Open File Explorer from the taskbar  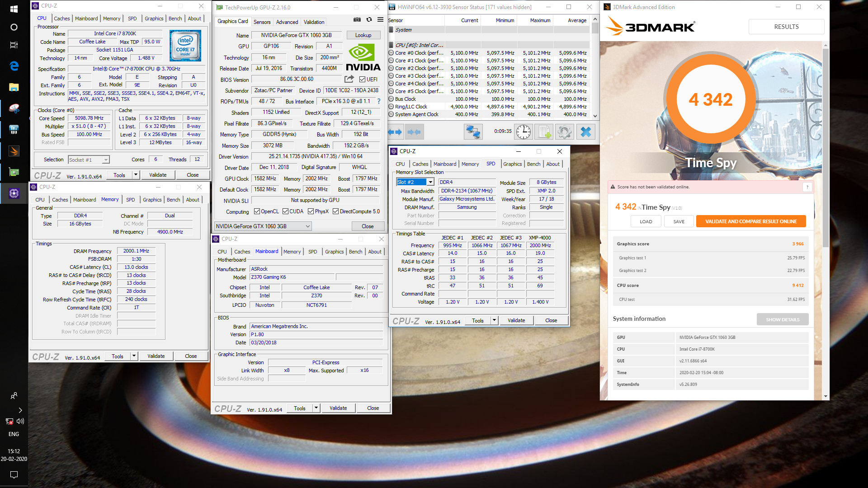pos(14,87)
